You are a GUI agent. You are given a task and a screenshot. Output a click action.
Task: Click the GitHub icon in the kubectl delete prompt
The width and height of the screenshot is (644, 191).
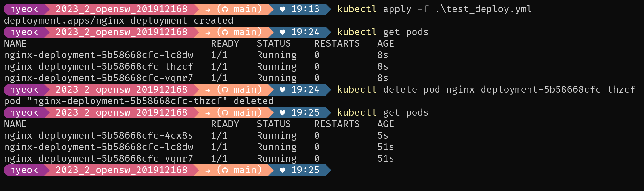[x=225, y=90]
